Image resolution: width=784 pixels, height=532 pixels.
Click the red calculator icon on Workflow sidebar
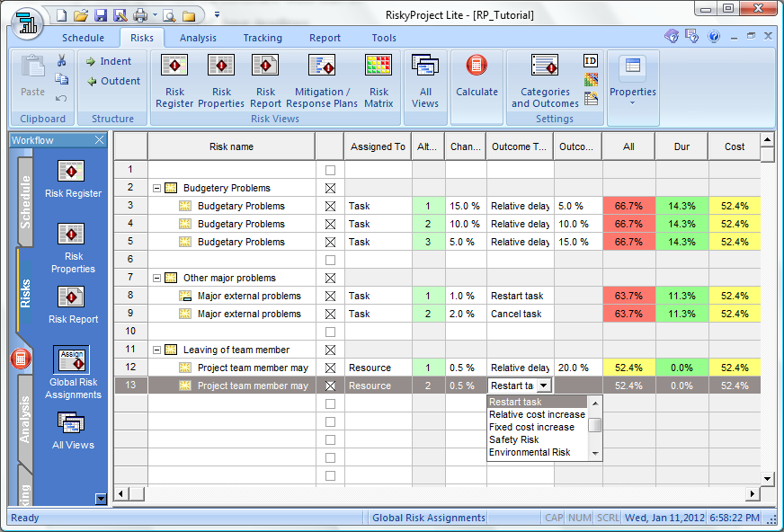click(21, 359)
